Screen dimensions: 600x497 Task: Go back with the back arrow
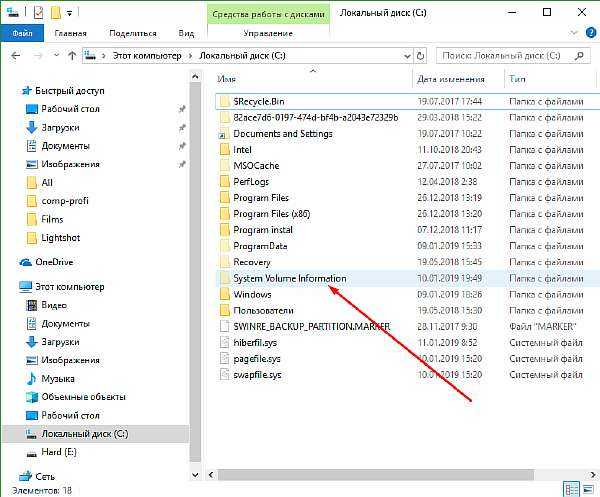(x=16, y=56)
